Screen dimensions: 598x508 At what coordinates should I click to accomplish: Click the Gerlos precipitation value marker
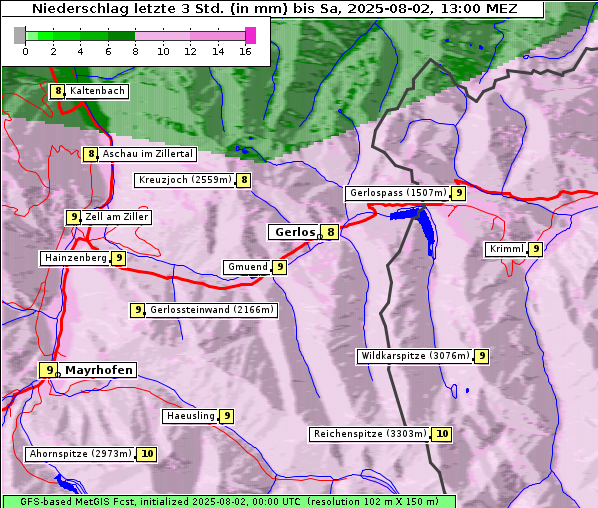330,232
